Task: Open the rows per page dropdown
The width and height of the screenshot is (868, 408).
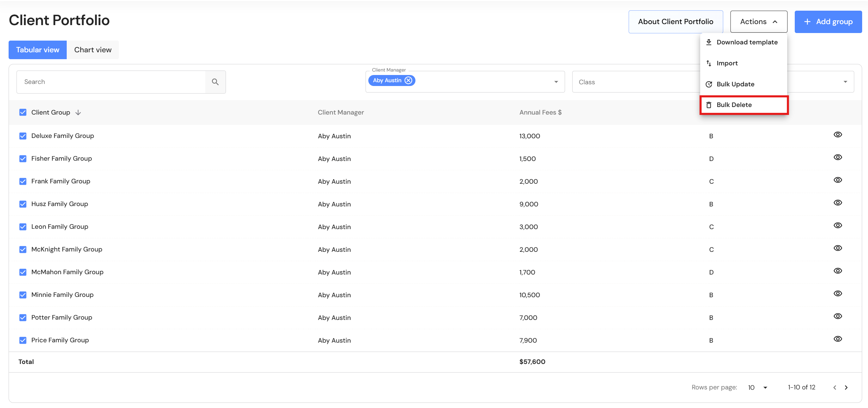Action: [x=758, y=387]
